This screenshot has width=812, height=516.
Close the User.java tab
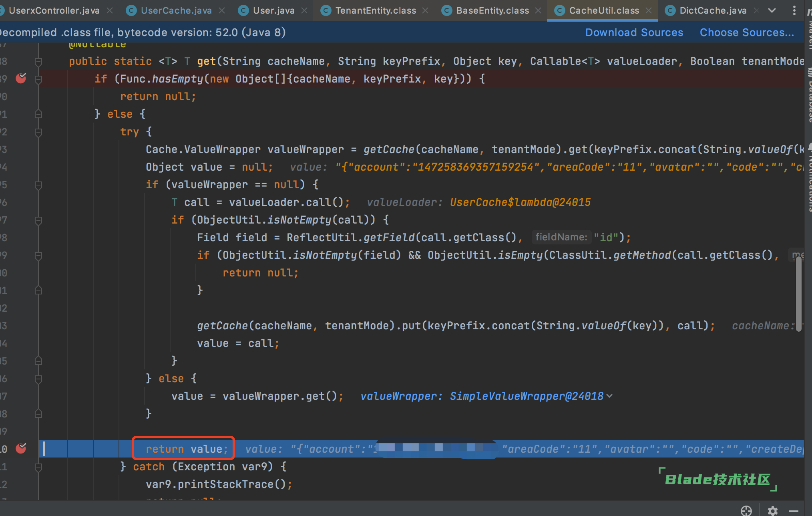(304, 11)
